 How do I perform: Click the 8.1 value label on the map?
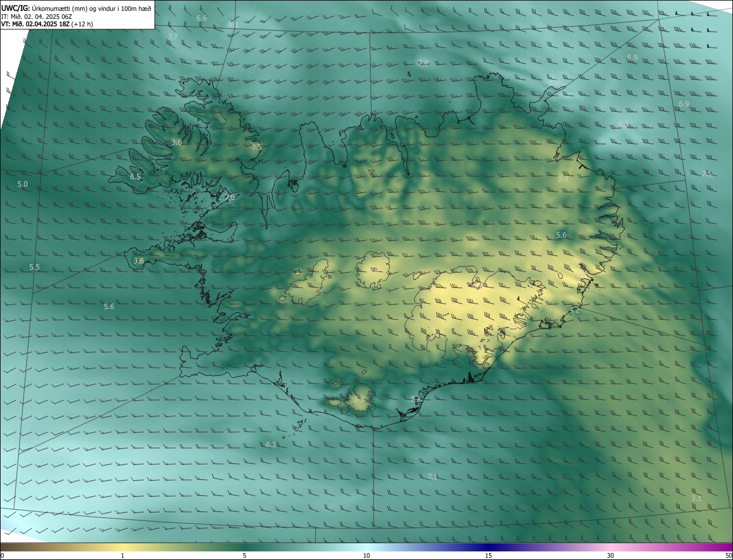pos(232,25)
